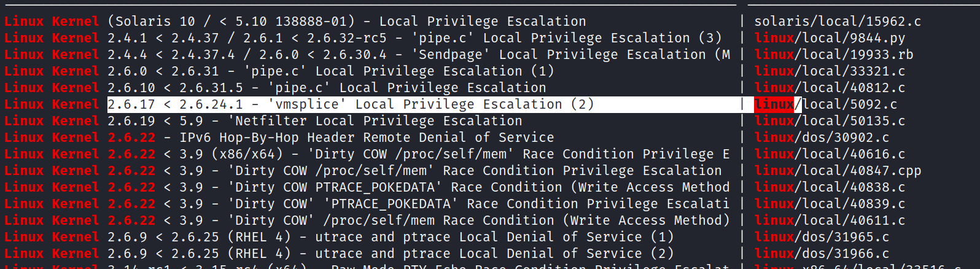The width and height of the screenshot is (980, 269).
Task: Click the linux/local/40839.c path
Action: click(x=830, y=204)
